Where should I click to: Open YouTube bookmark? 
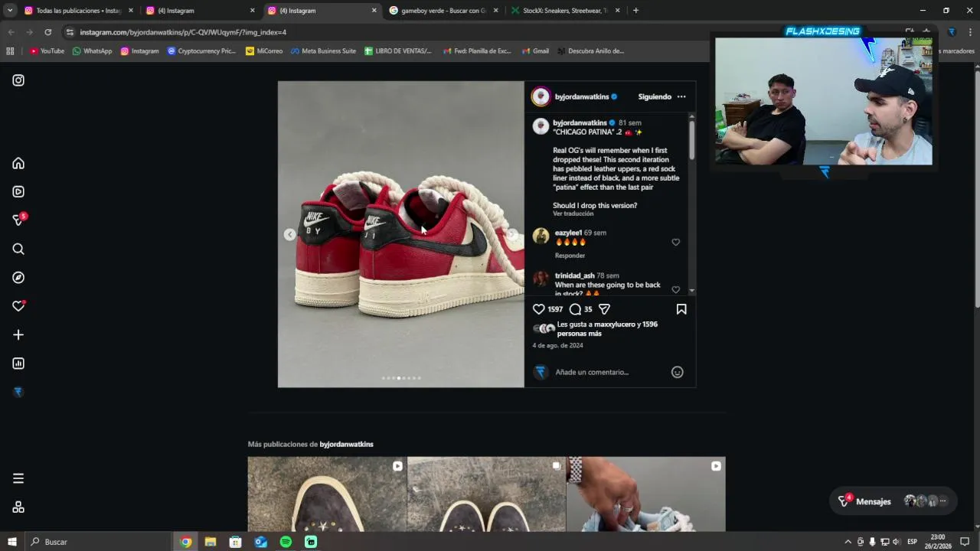pyautogui.click(x=47, y=51)
